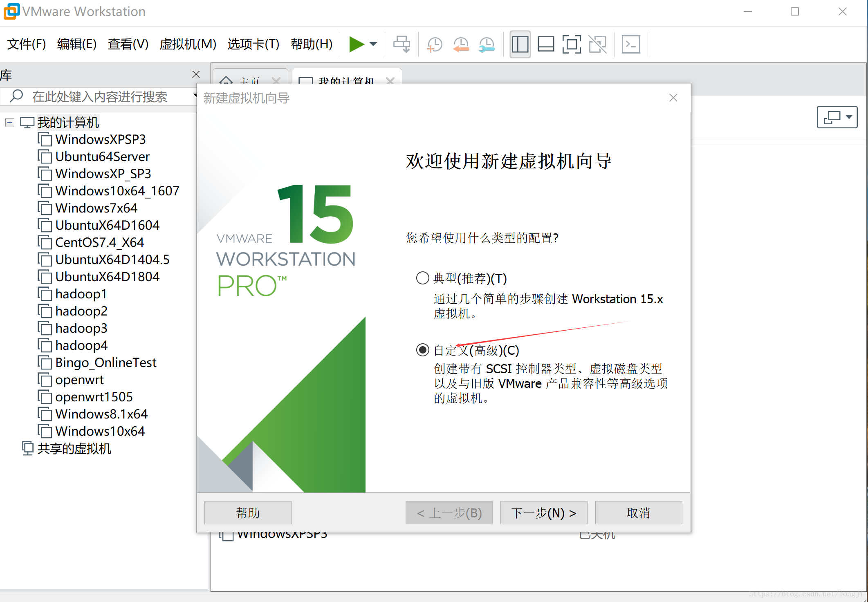Screen dimensions: 868x602
Task: Select the WindowsXPSP3 VM in library
Action: 100,139
